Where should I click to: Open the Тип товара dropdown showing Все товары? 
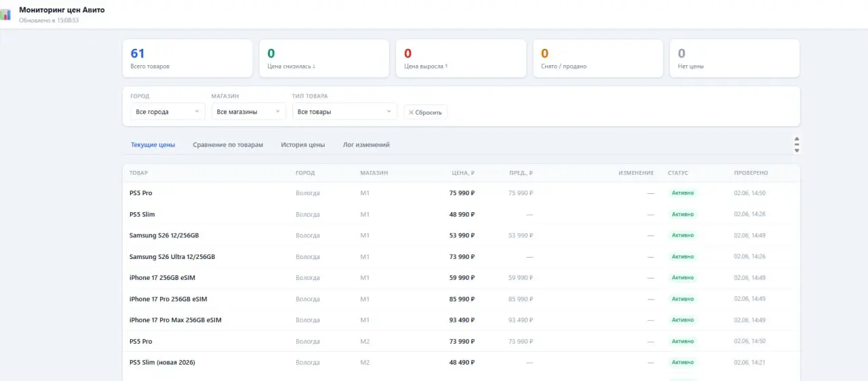click(x=344, y=111)
